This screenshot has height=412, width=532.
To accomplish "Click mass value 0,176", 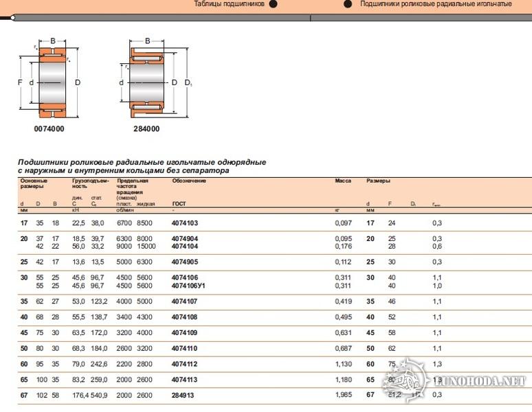I will pyautogui.click(x=344, y=247).
